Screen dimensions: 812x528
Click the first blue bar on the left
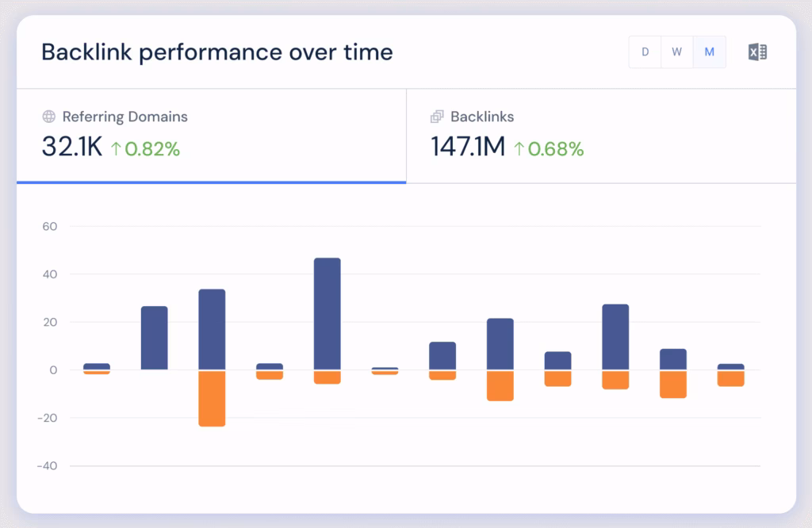97,366
